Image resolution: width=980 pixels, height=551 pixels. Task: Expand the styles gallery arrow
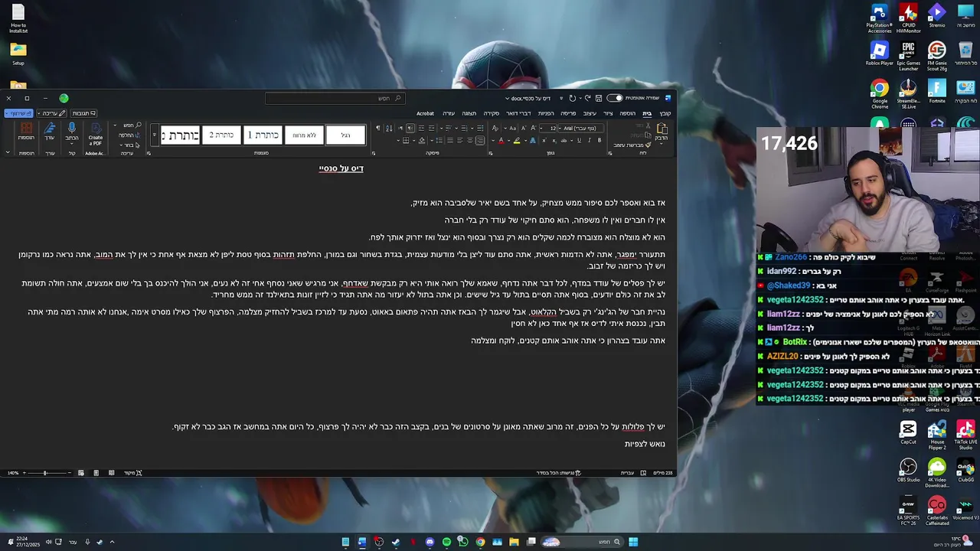coord(155,135)
